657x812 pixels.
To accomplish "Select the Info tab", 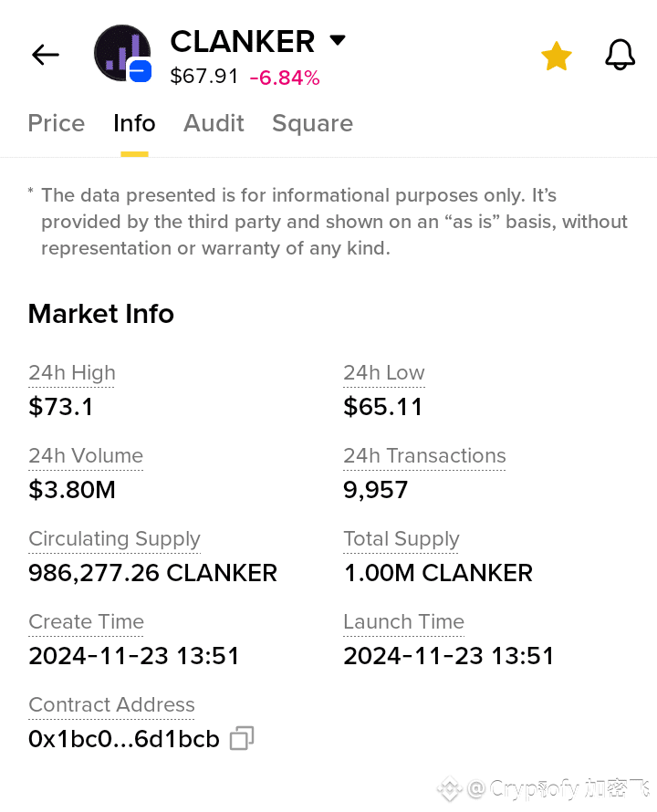I will (134, 123).
